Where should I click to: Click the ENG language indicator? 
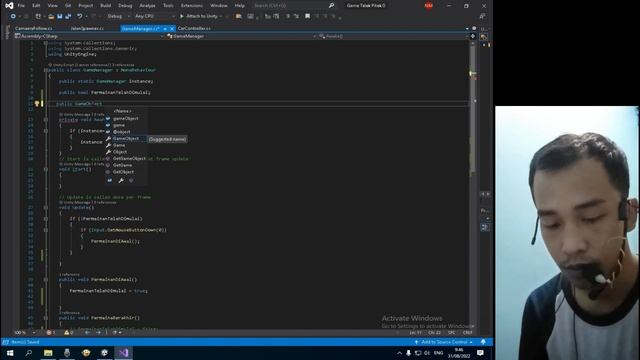point(438,353)
